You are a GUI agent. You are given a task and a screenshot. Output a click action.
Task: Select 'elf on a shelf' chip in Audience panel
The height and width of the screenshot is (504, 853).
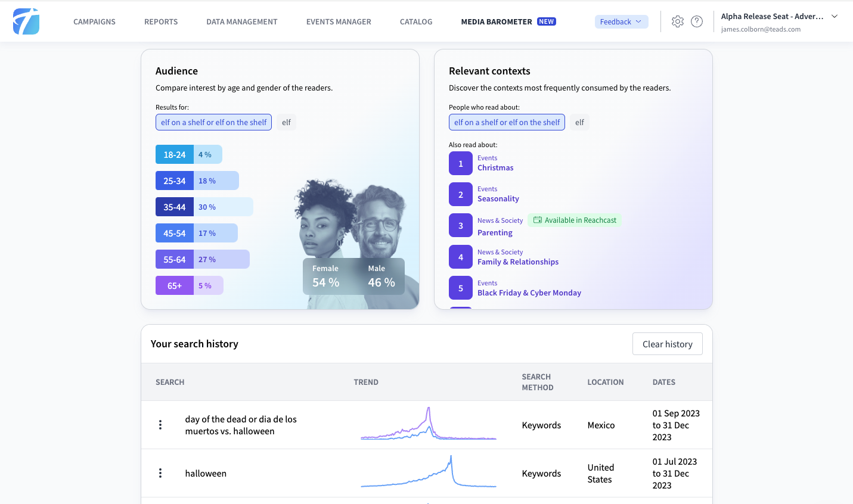coord(213,122)
